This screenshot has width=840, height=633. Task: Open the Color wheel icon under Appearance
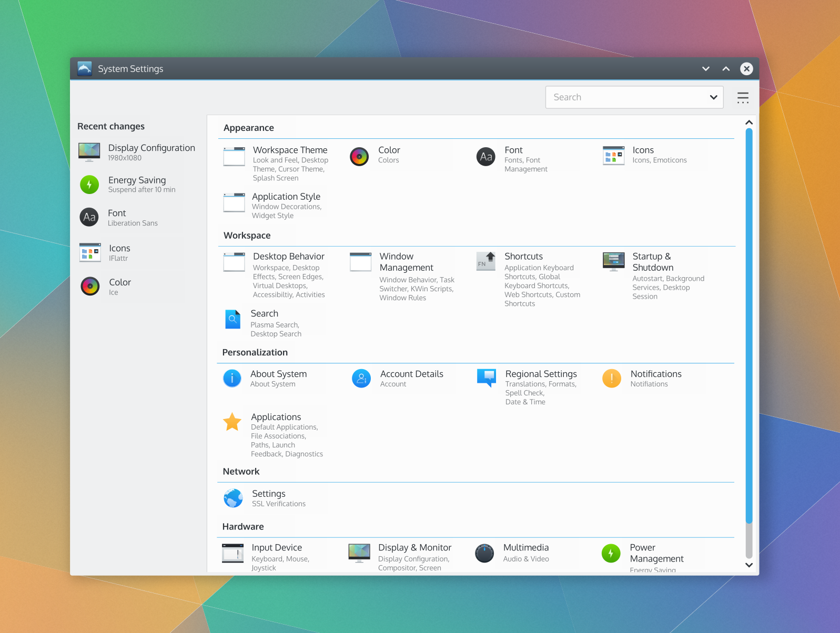359,157
